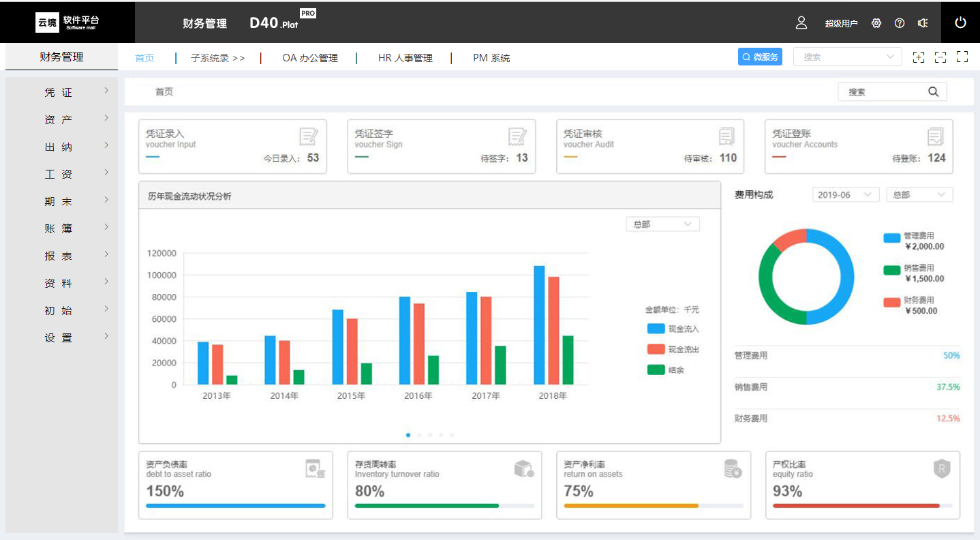The height and width of the screenshot is (540, 980).
Task: Click the voucher audit card icon
Action: (x=727, y=137)
